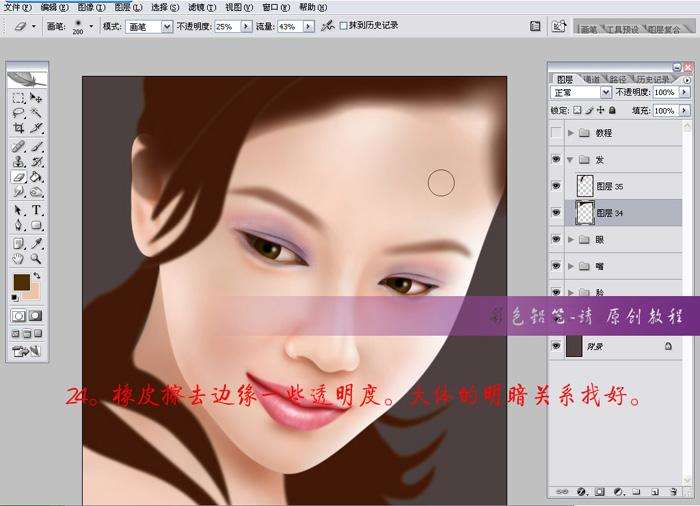Click the trash icon to delete layer
Viewport: 700px width, 506px height.
675,492
